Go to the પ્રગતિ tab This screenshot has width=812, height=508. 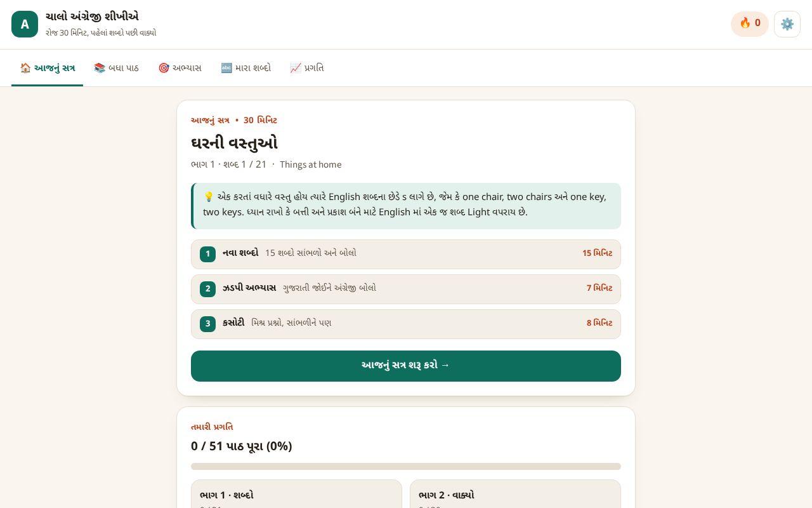pyautogui.click(x=307, y=68)
